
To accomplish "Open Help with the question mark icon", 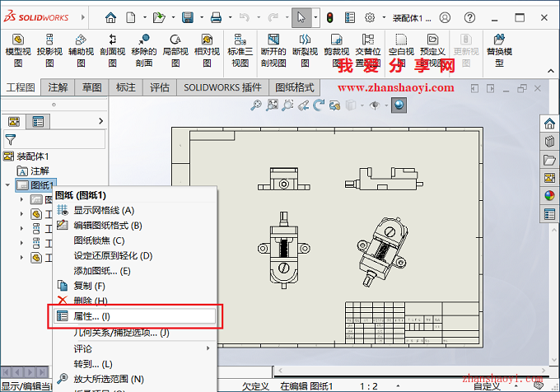I will 469,17.
